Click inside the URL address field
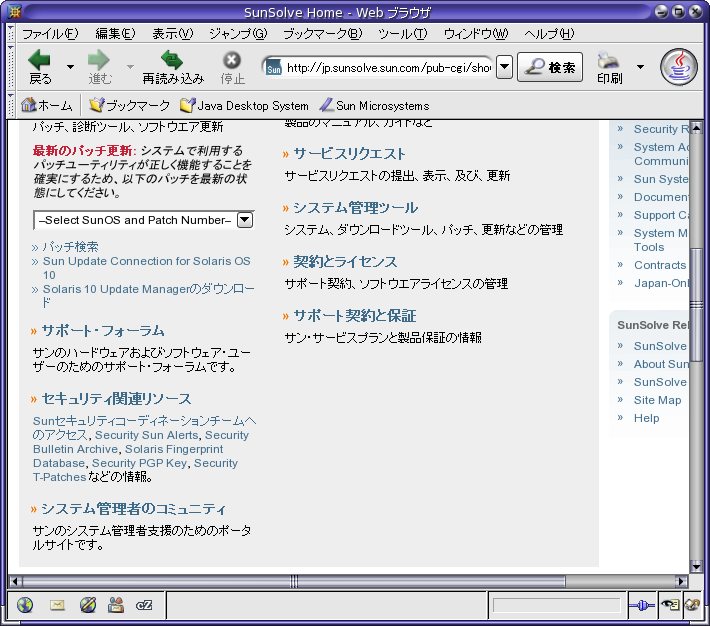The width and height of the screenshot is (710, 626). (388, 67)
